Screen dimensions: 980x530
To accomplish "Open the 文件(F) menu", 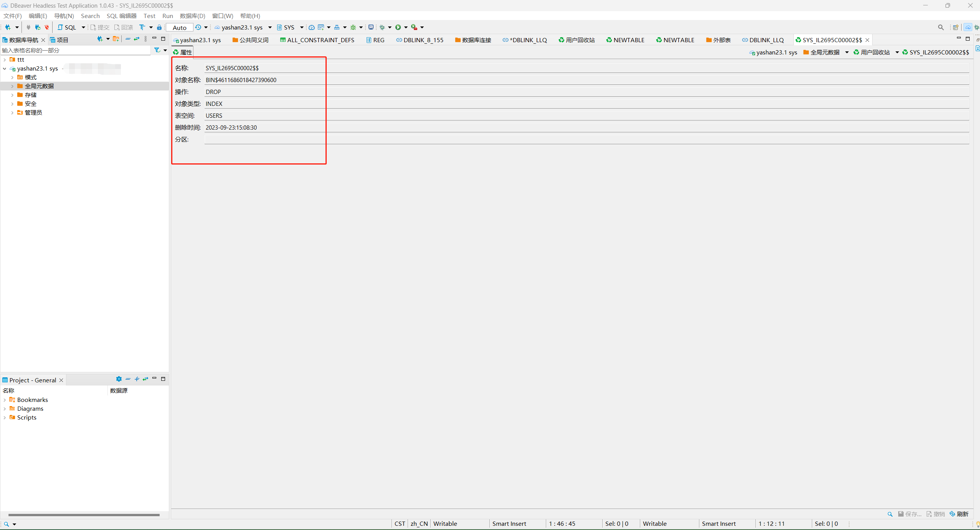I will [x=12, y=16].
